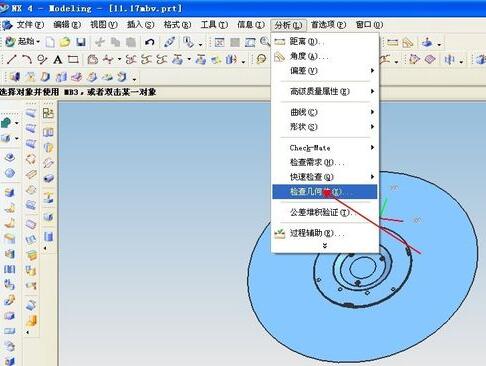Open the 窗口(O) menu

click(x=369, y=25)
